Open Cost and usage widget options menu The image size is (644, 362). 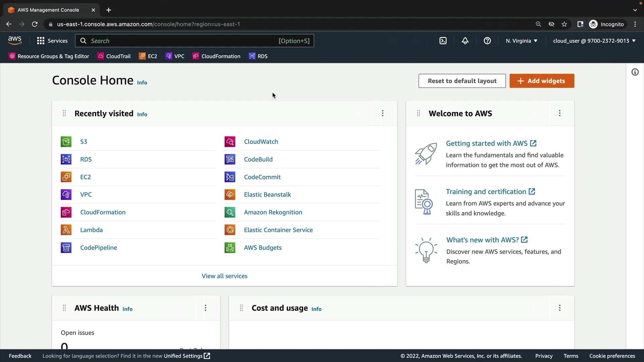pyautogui.click(x=559, y=308)
